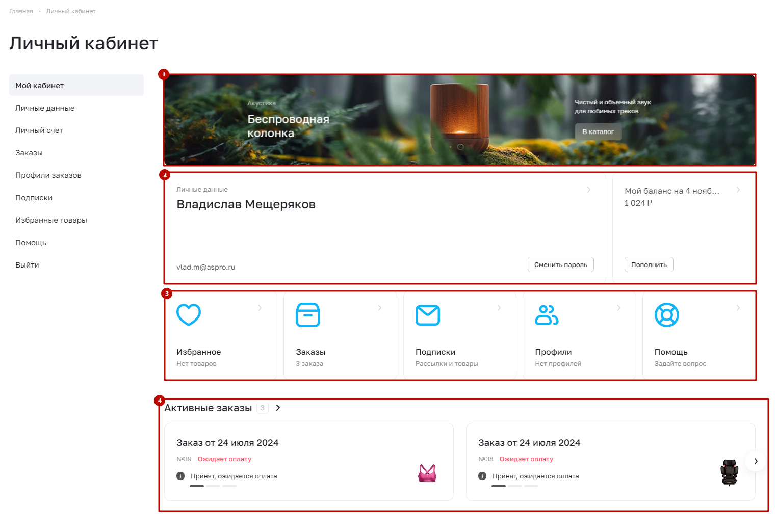Image resolution: width=777 pixels, height=532 pixels.
Task: Click the Личный кабинет breadcrumb
Action: (71, 11)
